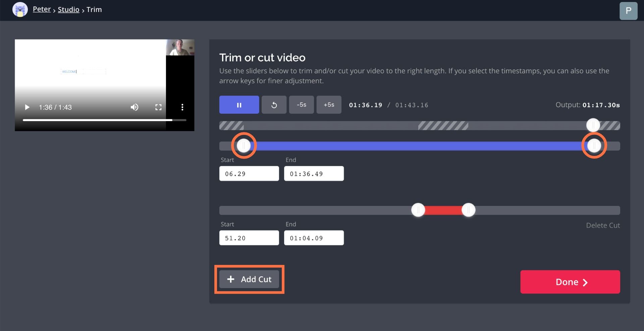Image resolution: width=644 pixels, height=331 pixels.
Task: Skip forward with the +5s button
Action: pyautogui.click(x=329, y=105)
